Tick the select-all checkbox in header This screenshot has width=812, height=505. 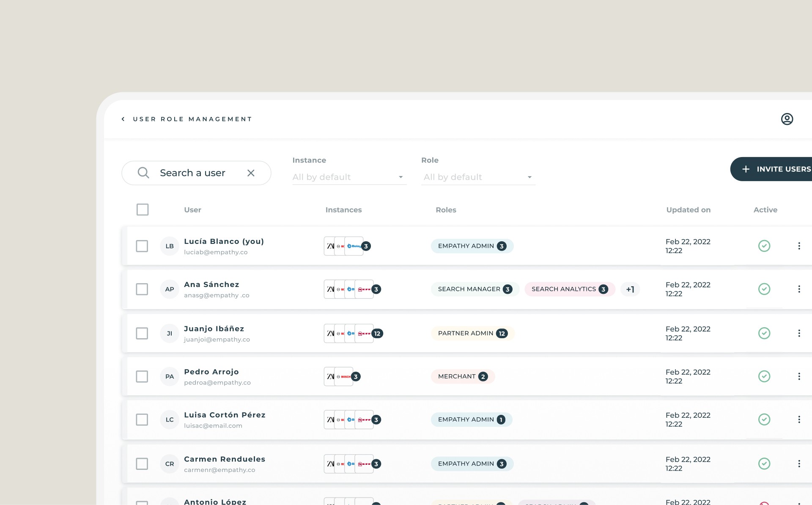[143, 210]
